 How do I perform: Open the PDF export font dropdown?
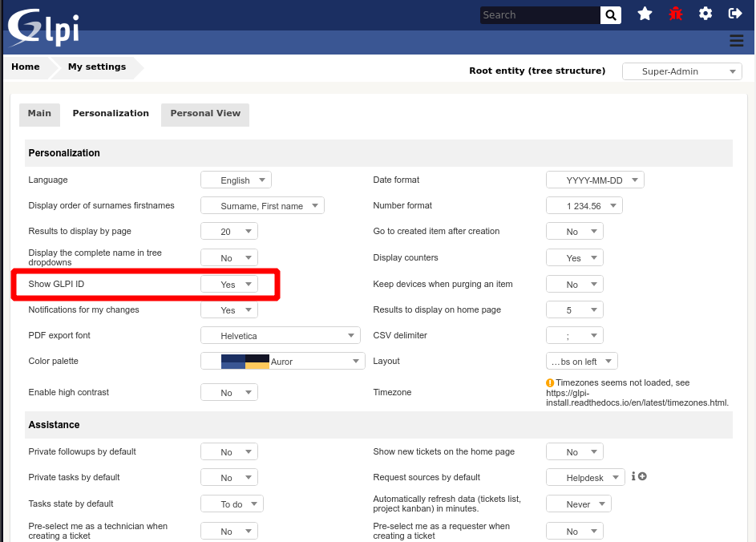(281, 335)
